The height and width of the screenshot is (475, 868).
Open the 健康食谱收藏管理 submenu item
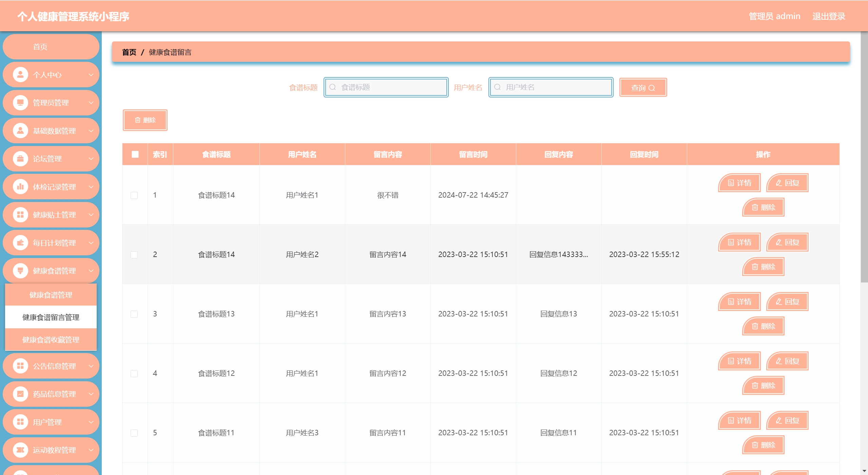point(51,340)
